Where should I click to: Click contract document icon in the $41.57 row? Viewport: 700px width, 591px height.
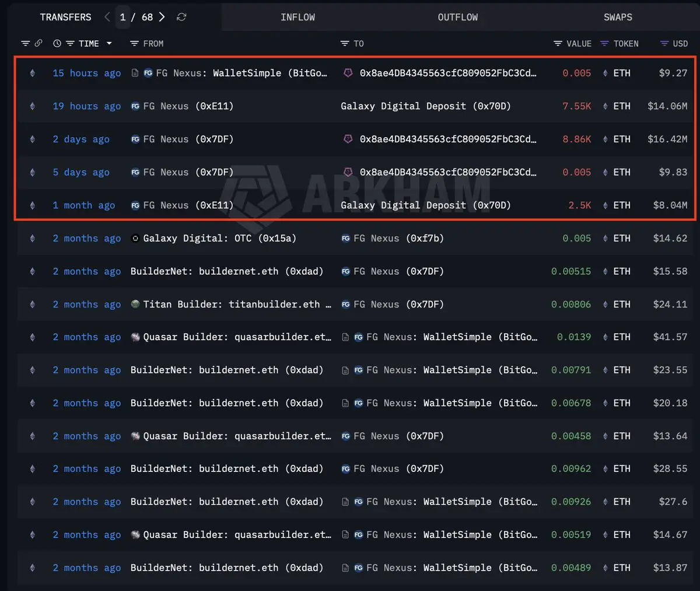[345, 337]
